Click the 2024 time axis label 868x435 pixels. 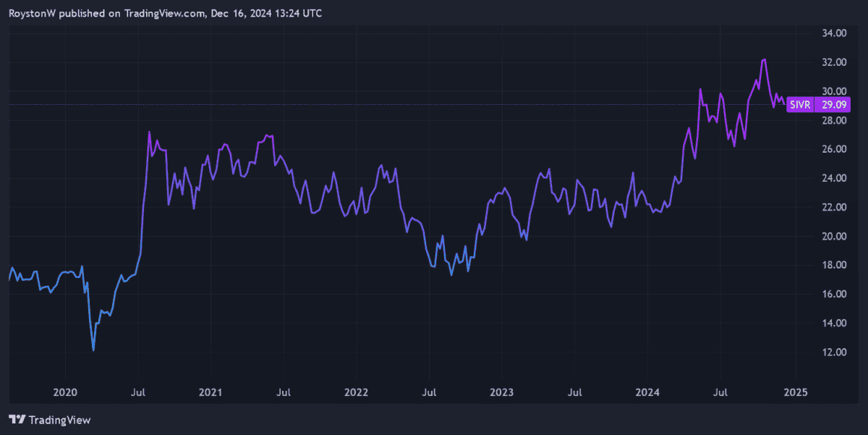(x=647, y=392)
